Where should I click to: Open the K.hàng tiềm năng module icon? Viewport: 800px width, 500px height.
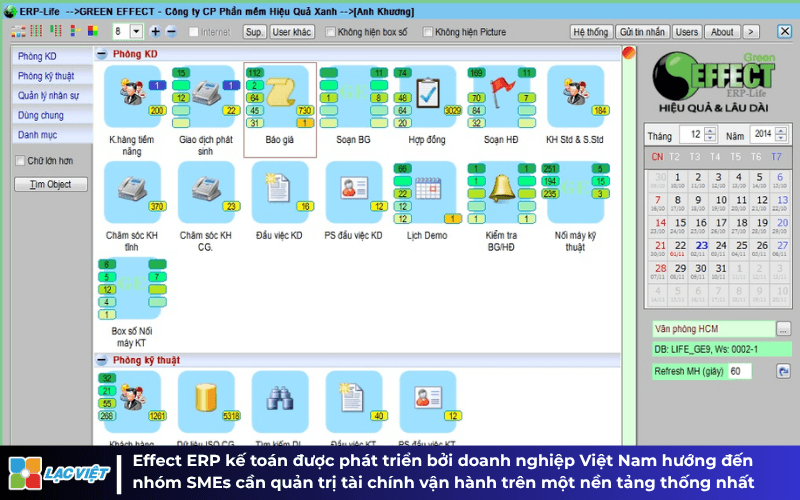pyautogui.click(x=132, y=95)
